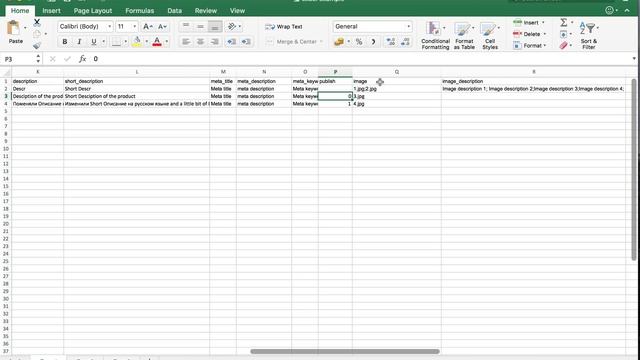640x360 pixels.
Task: Click the Format Painter brush icon
Action: [x=37, y=46]
